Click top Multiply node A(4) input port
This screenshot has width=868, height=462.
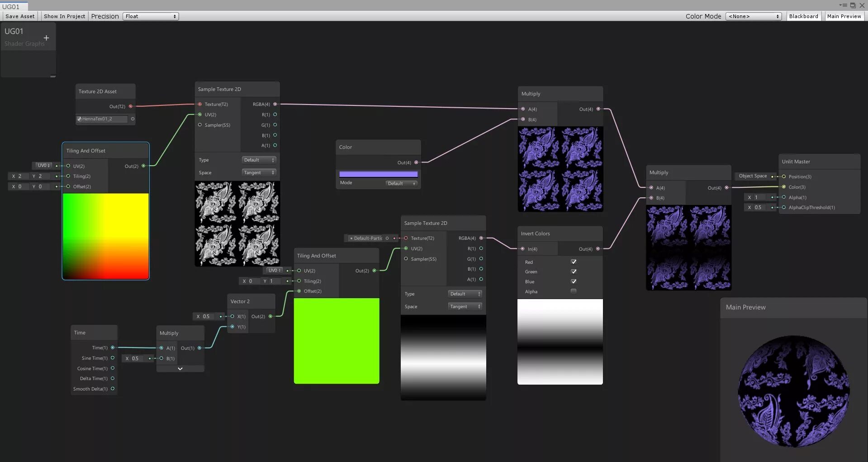pos(523,109)
